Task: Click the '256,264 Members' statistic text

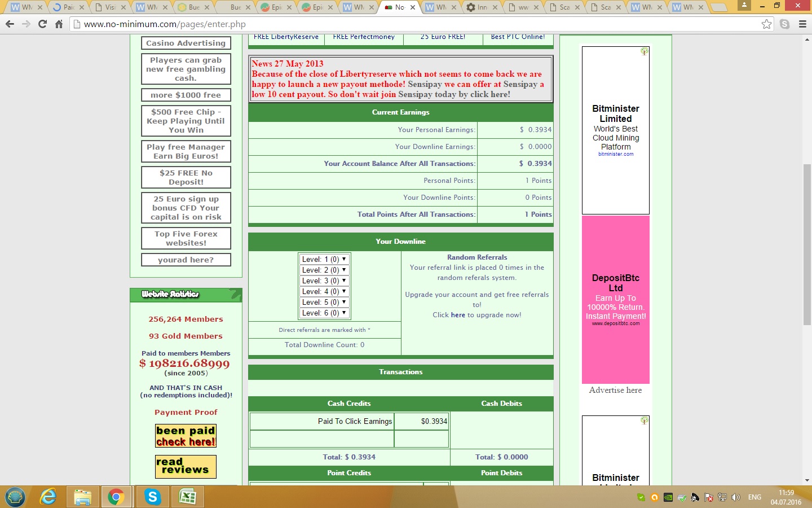Action: point(186,319)
